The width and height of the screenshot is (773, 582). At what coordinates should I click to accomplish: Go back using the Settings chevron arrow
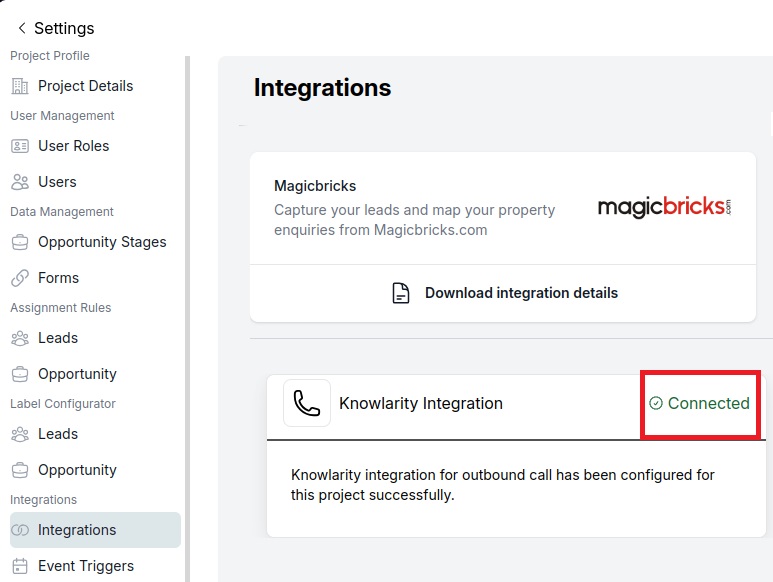tap(22, 28)
